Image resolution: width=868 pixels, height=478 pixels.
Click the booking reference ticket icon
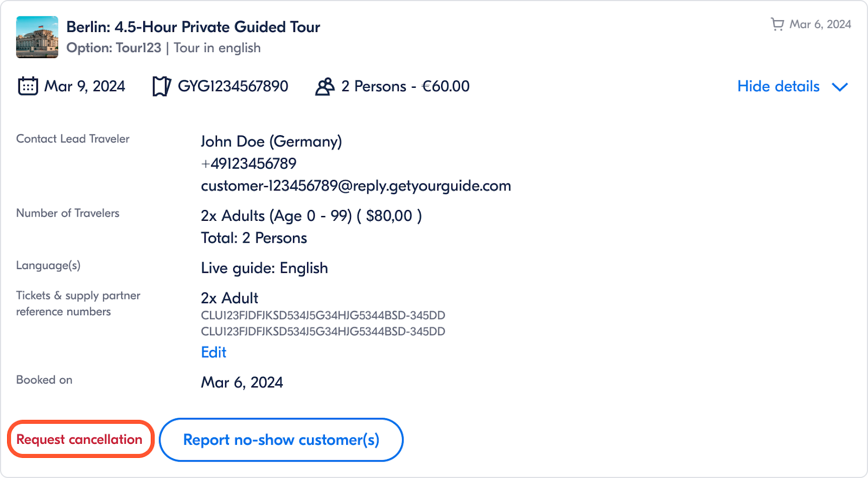coord(161,86)
